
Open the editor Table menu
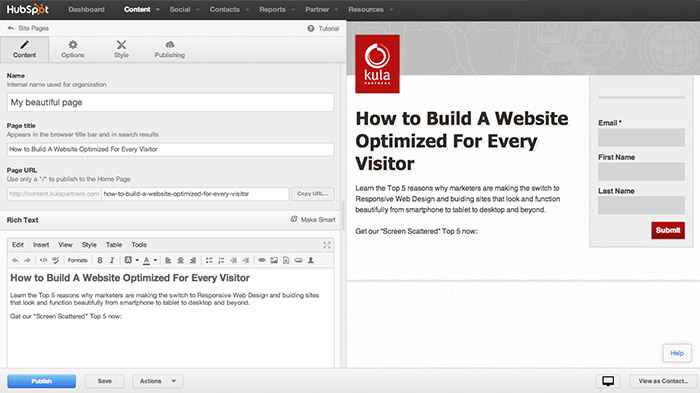(x=114, y=245)
